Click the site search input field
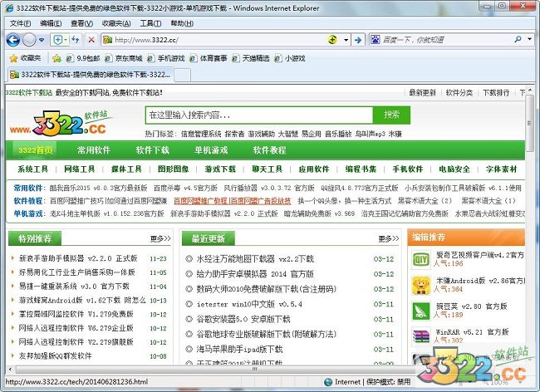 (x=259, y=115)
